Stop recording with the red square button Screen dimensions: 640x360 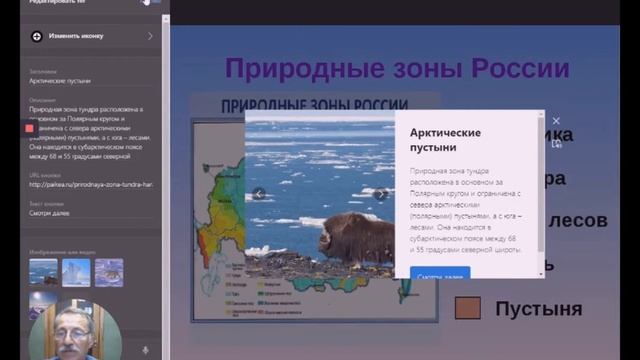coord(29,129)
